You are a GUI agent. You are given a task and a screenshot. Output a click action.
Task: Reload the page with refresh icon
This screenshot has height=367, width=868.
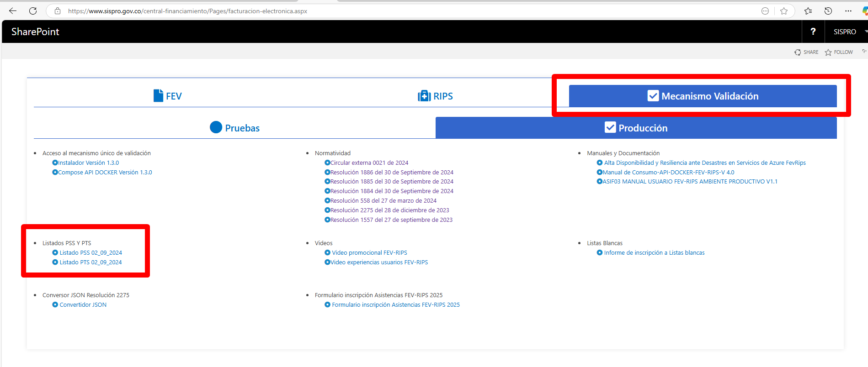point(33,11)
